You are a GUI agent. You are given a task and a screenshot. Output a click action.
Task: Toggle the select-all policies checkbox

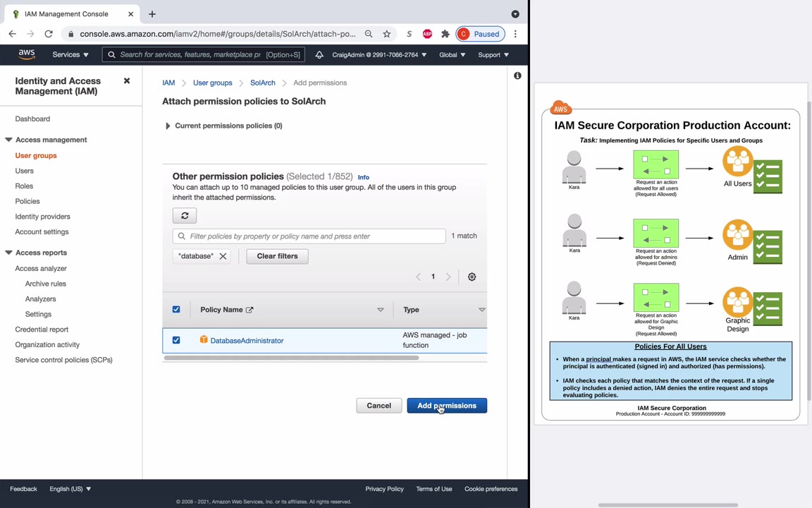(176, 310)
